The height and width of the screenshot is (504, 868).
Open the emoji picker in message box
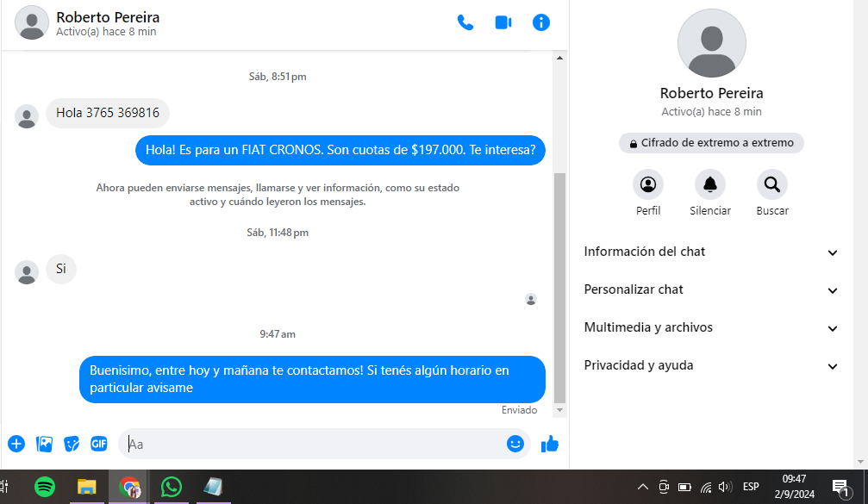(515, 444)
